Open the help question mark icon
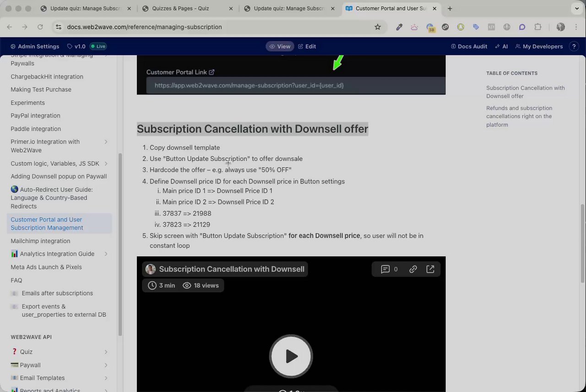 pyautogui.click(x=574, y=46)
